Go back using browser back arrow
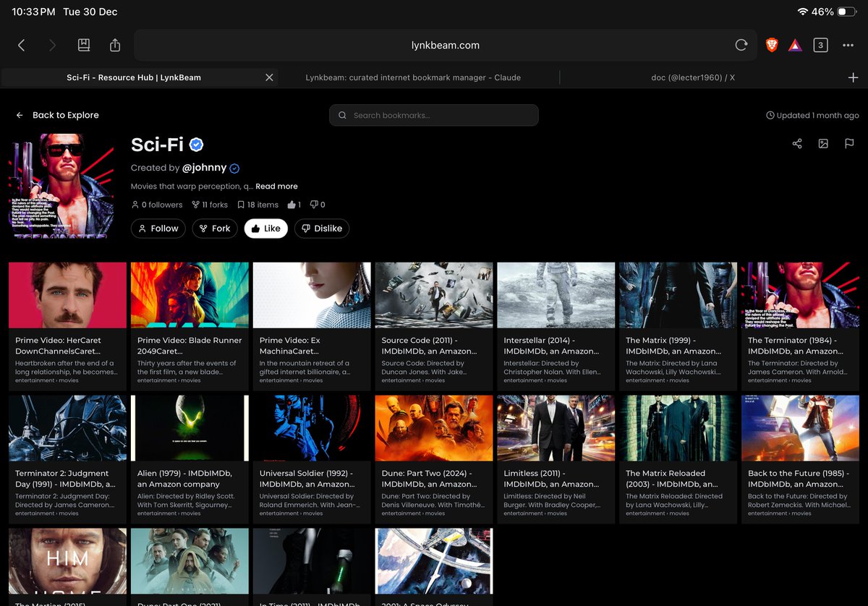Viewport: 868px width, 606px height. (21, 45)
